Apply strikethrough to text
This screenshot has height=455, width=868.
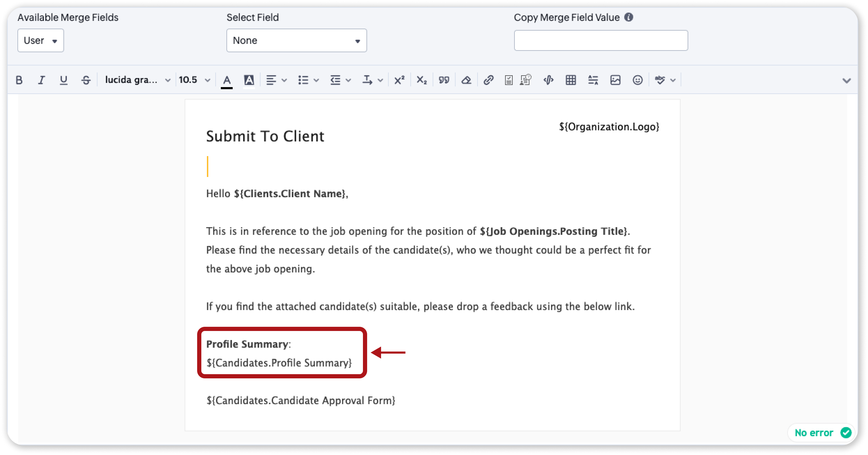(x=86, y=80)
